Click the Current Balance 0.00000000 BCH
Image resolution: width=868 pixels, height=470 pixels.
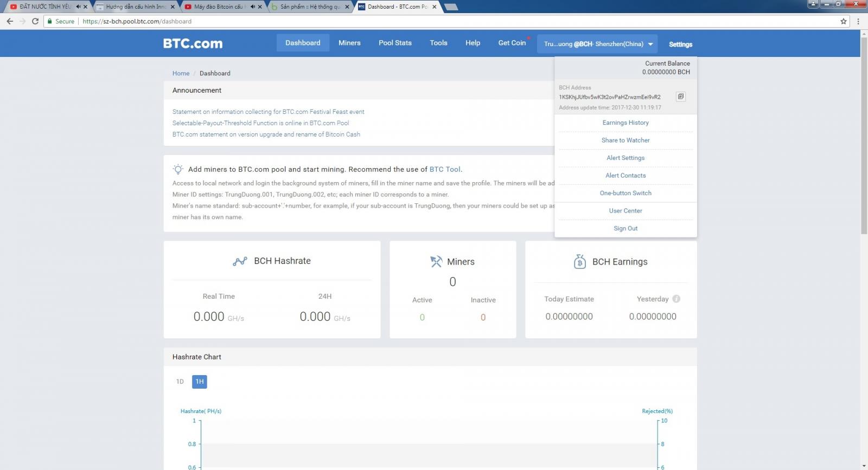pos(666,72)
